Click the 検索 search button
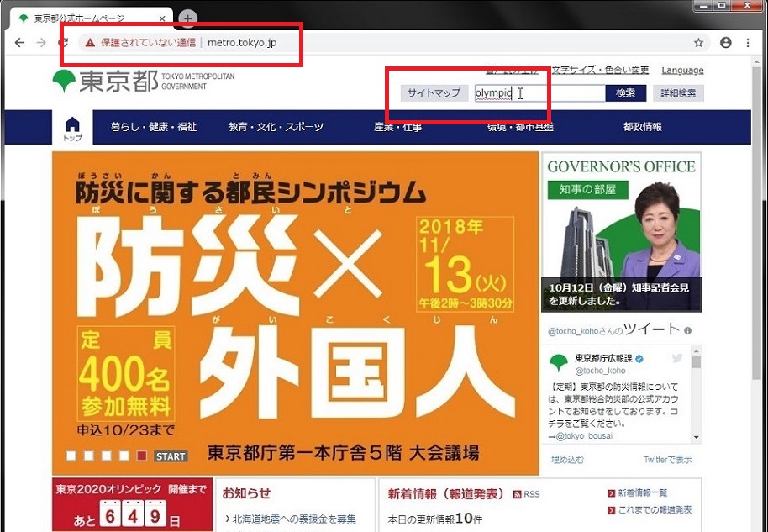This screenshot has width=768, height=532. [x=625, y=93]
